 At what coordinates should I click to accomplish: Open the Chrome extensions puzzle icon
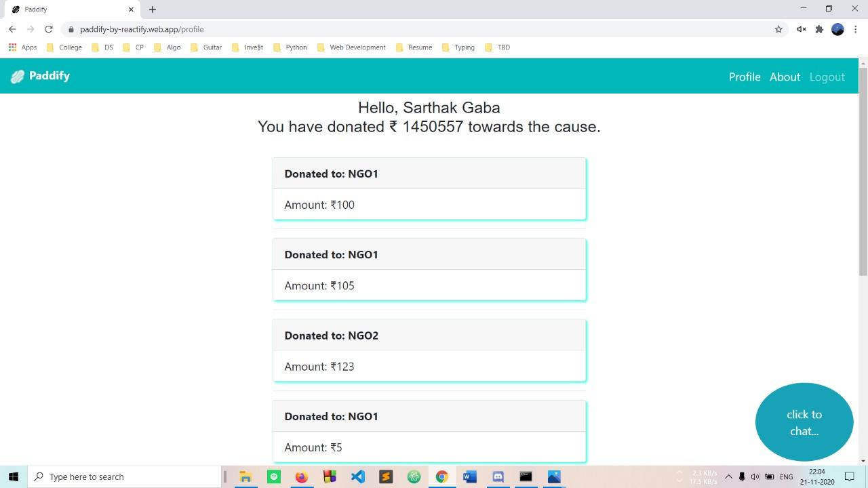coord(819,29)
